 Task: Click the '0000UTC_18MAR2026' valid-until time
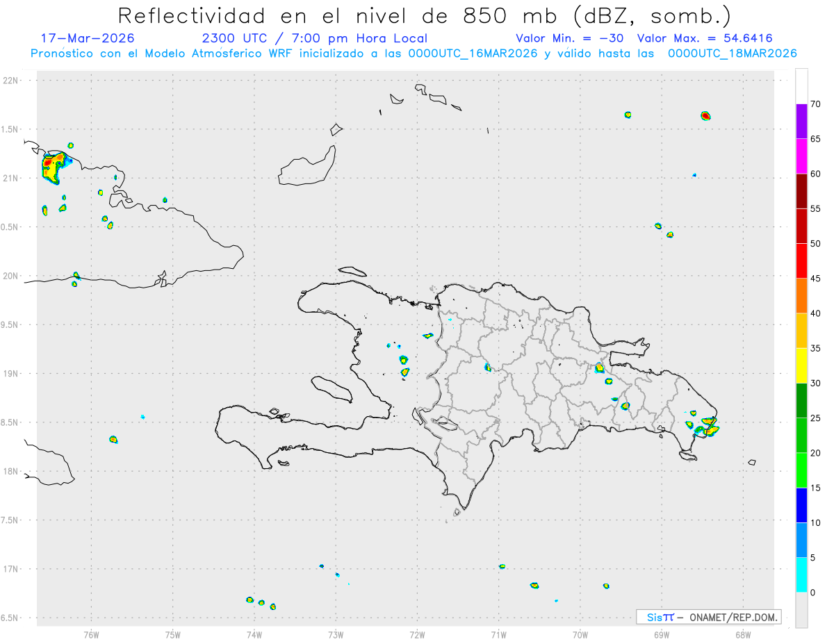732,53
